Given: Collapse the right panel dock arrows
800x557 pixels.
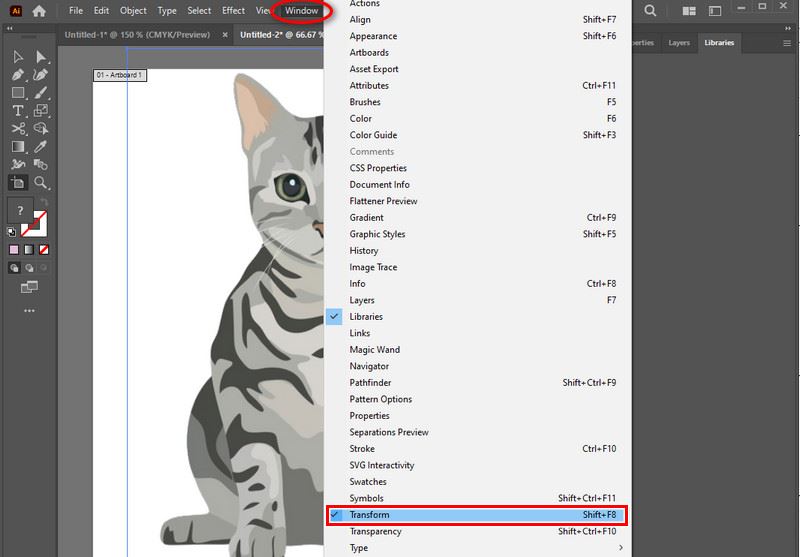Looking at the screenshot, I should [x=788, y=29].
